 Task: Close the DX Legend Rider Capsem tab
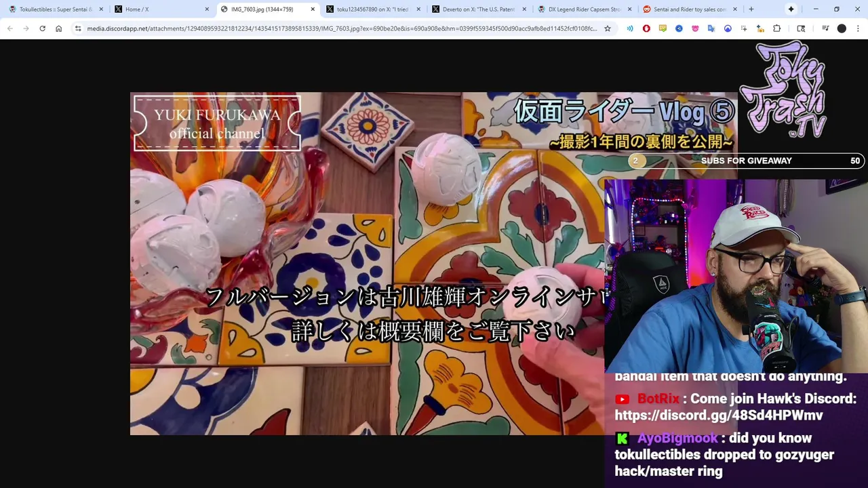pos(630,9)
